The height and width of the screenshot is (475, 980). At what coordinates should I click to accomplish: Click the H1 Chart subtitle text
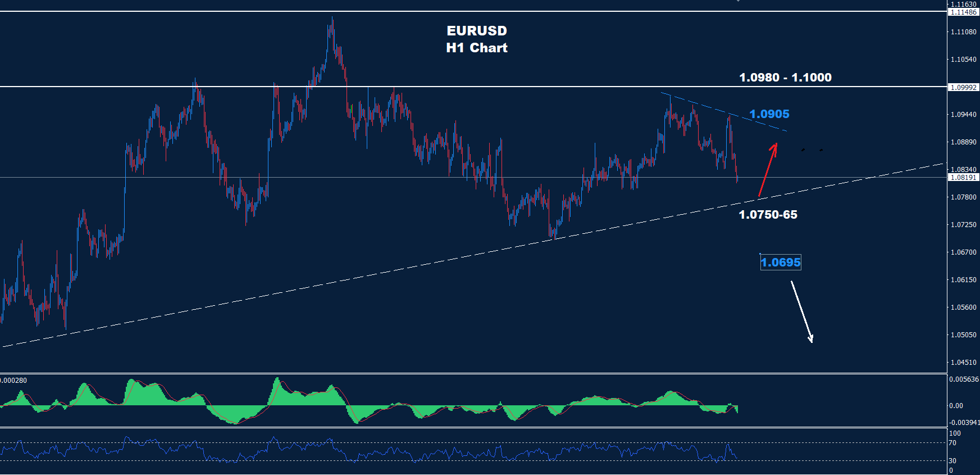476,48
